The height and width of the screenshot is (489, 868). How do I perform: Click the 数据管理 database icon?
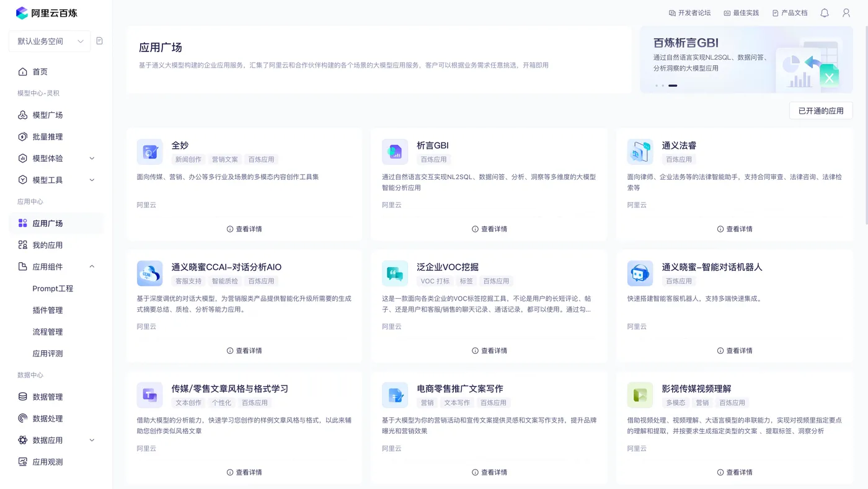23,397
